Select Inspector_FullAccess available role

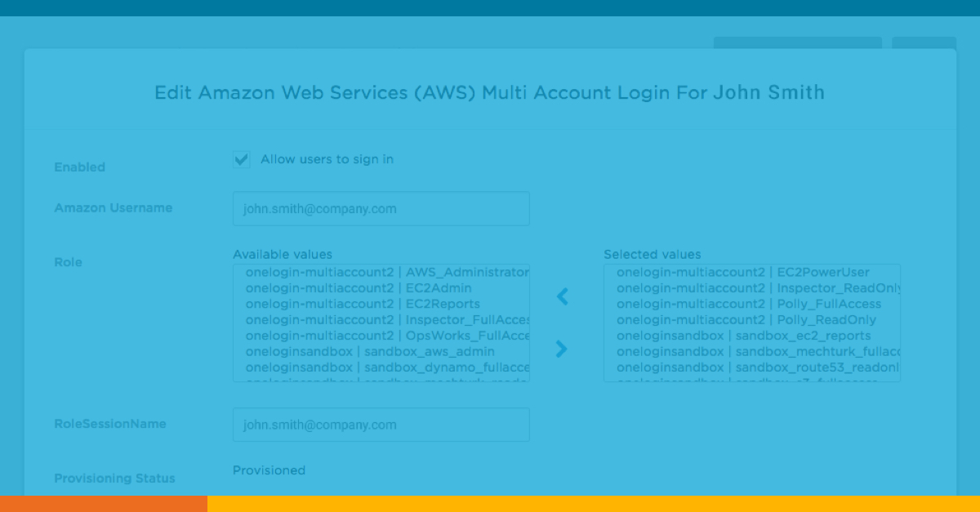[x=380, y=319]
